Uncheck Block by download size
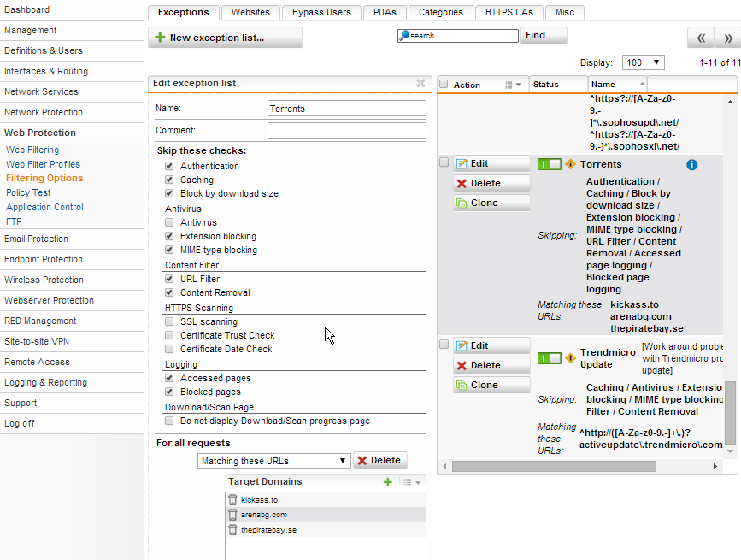 [x=169, y=193]
